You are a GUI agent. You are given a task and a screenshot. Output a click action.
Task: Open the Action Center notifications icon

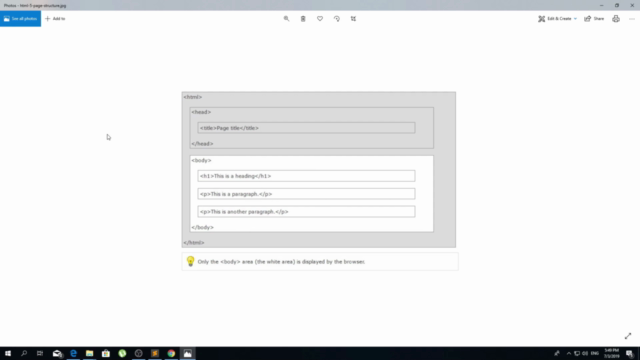629,353
